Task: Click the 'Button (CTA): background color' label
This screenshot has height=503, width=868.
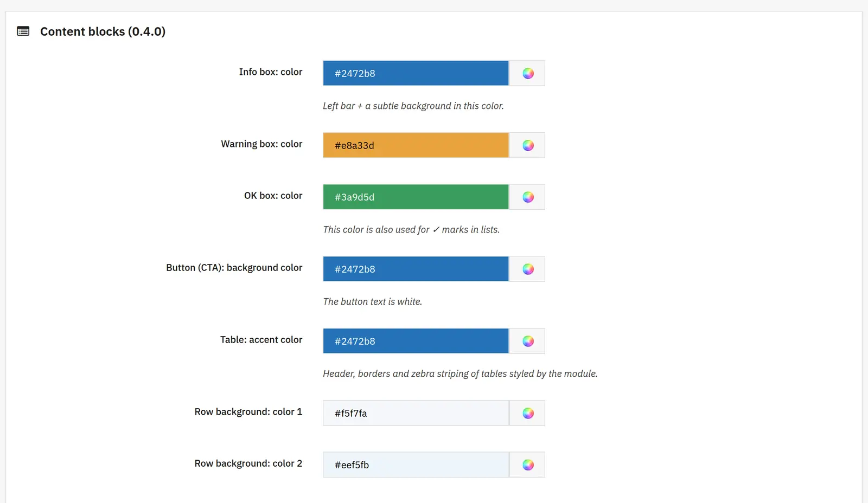Action: point(234,268)
